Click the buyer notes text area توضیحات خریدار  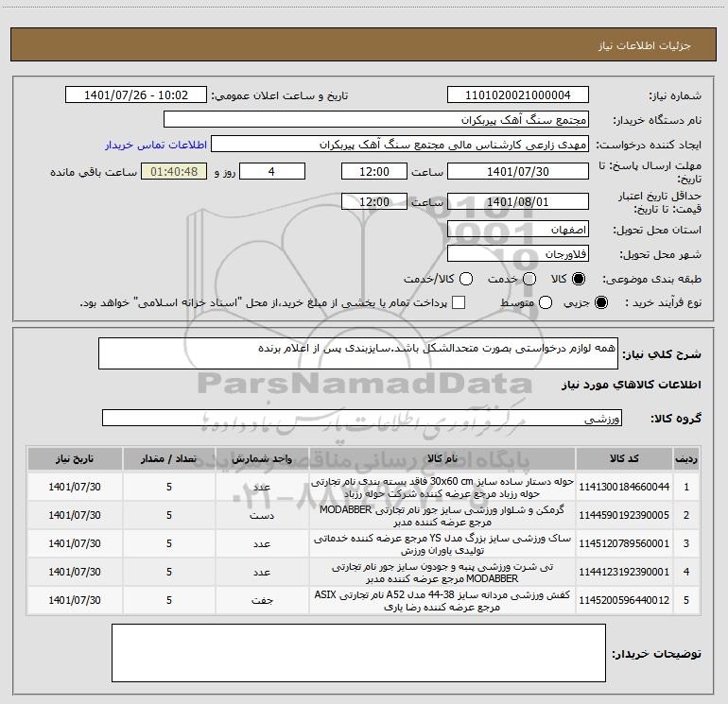pos(358,653)
